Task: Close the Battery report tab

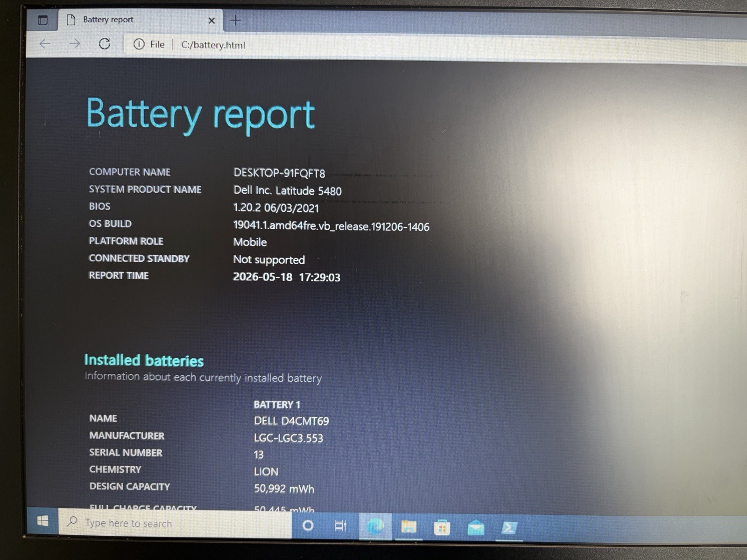Action: (x=211, y=21)
